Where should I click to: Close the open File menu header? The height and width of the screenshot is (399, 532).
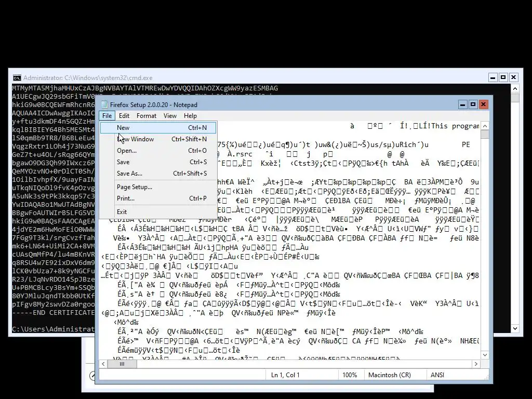(107, 116)
